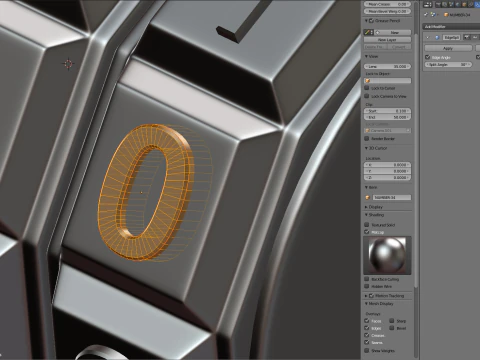The height and width of the screenshot is (360, 480).
Task: Click the object cube icon in the breadcrumb
Action: coord(446,14)
